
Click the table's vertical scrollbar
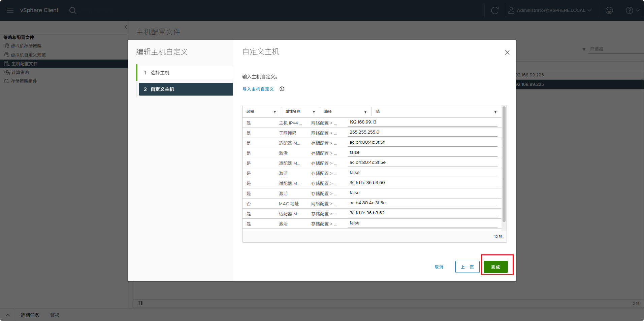coord(504,164)
